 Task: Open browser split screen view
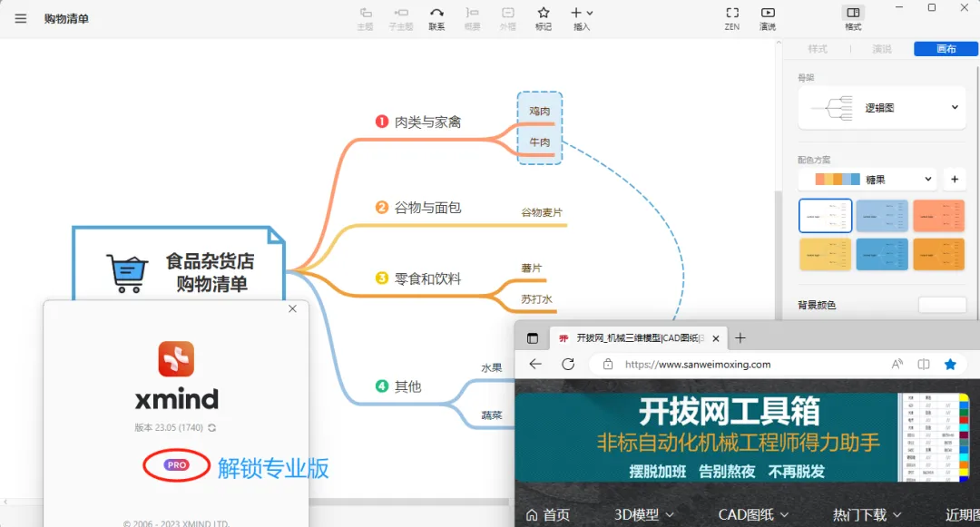click(x=924, y=364)
